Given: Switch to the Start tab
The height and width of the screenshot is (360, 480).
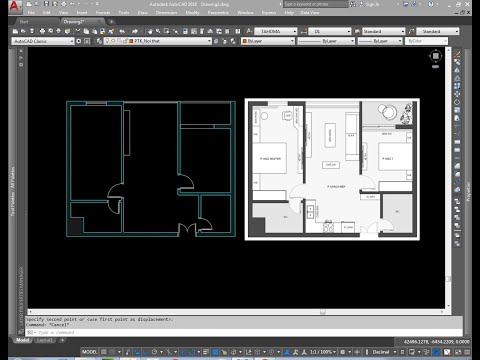Looking at the screenshot, I should click(x=24, y=22).
